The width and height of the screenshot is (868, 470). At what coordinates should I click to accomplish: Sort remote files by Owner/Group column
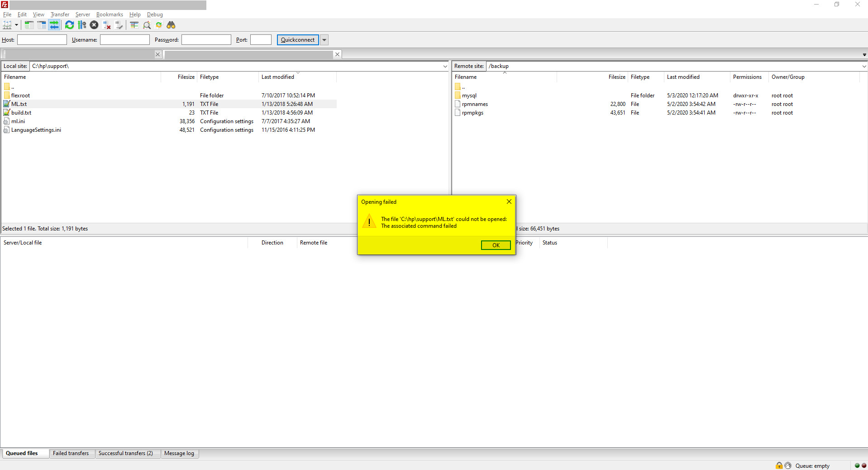[814, 77]
